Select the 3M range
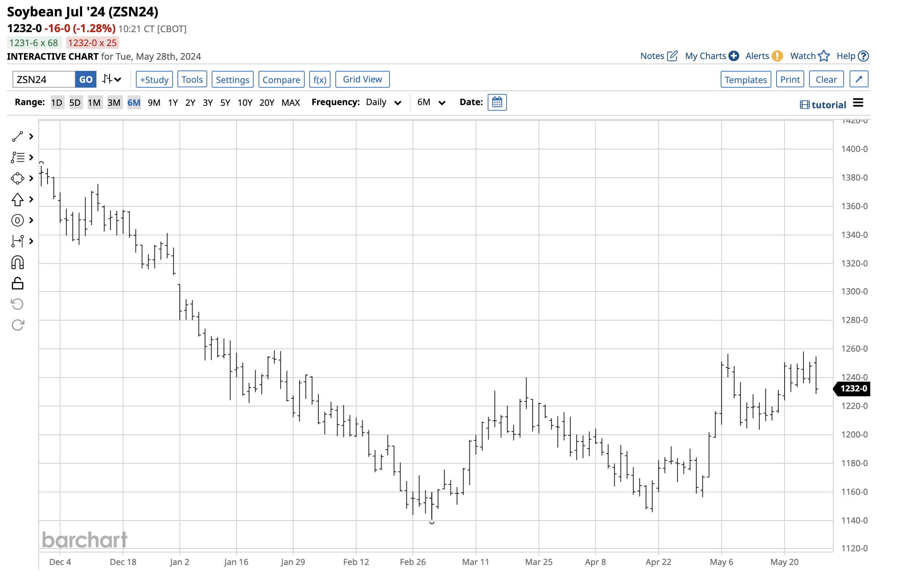 [114, 103]
